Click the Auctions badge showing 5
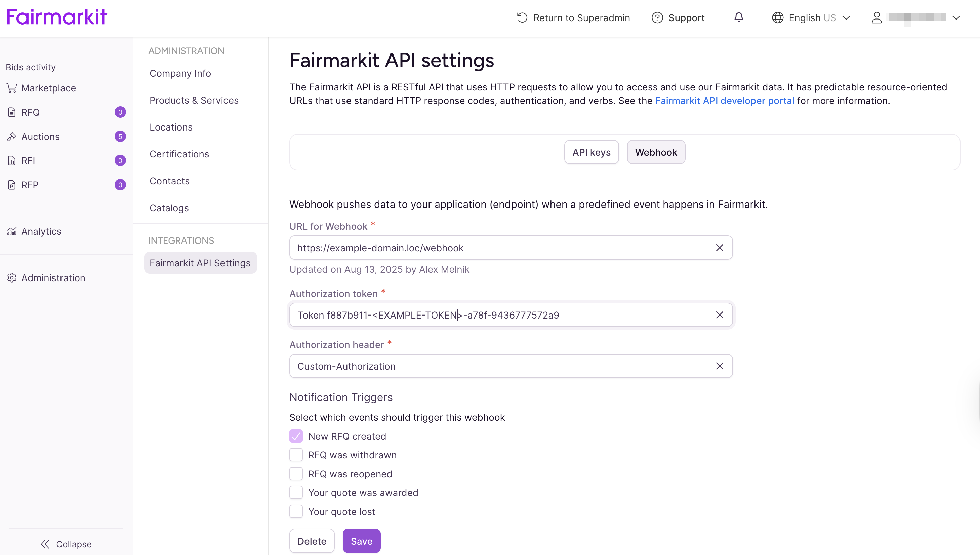The width and height of the screenshot is (980, 555). coord(120,137)
